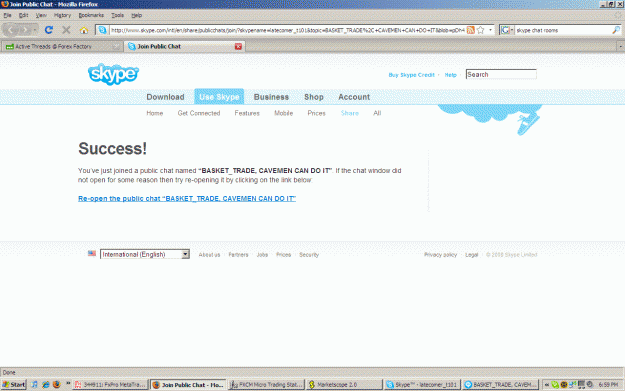The width and height of the screenshot is (625, 391).
Task: Click the Firefox back arrow button
Action: 11,30
